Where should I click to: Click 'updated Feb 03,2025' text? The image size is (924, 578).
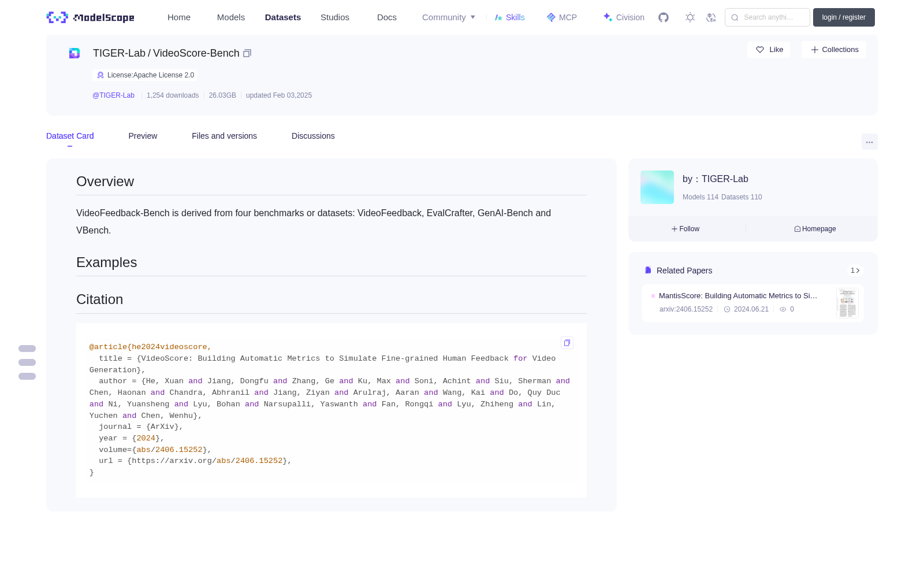click(x=279, y=95)
